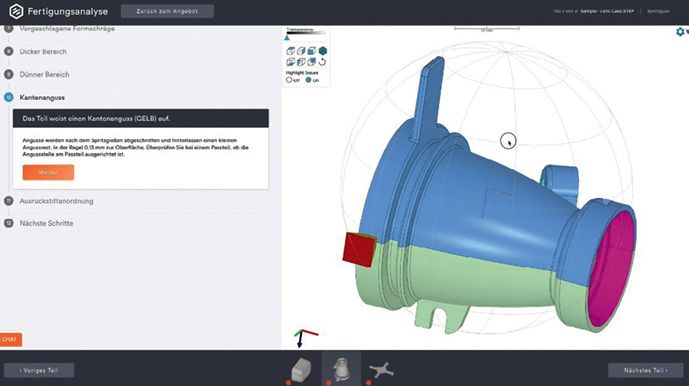Select the Kantenanguss step heading
The image size is (689, 386).
pos(42,98)
